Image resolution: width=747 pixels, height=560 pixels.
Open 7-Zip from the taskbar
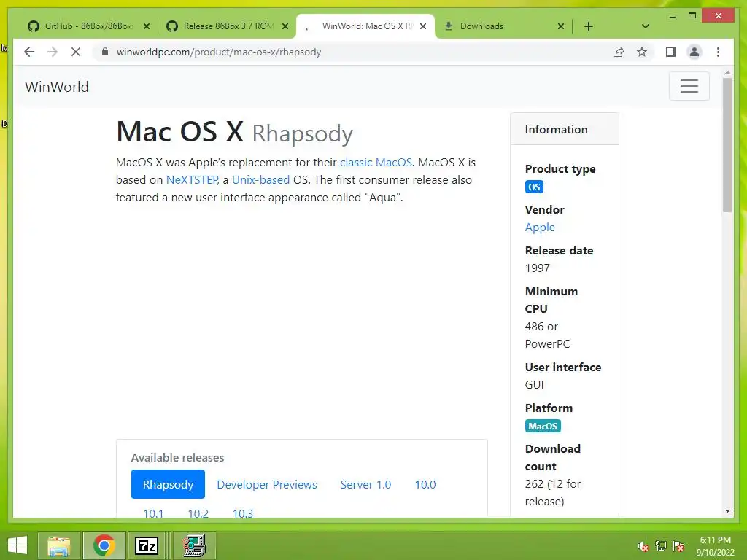(x=146, y=545)
